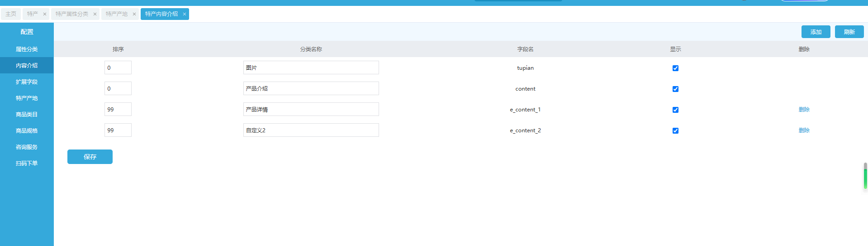This screenshot has height=246, width=868.
Task: Toggle display checkbox for e_content_1
Action: tap(675, 110)
